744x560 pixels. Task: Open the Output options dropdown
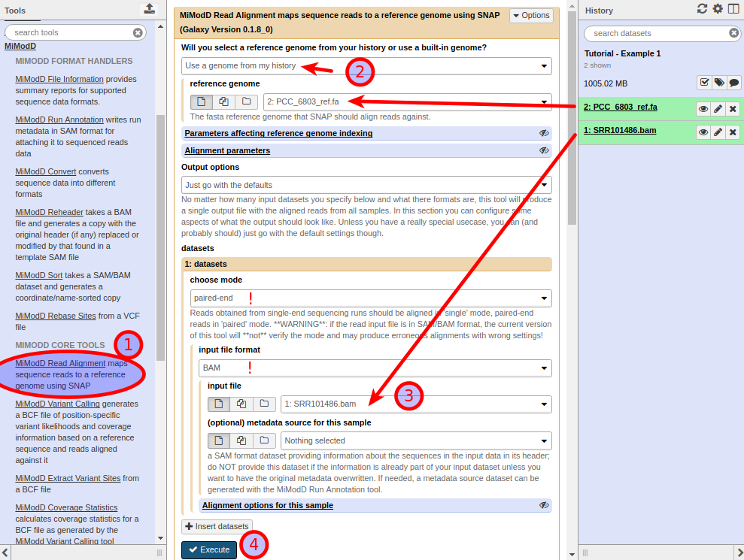coord(366,185)
